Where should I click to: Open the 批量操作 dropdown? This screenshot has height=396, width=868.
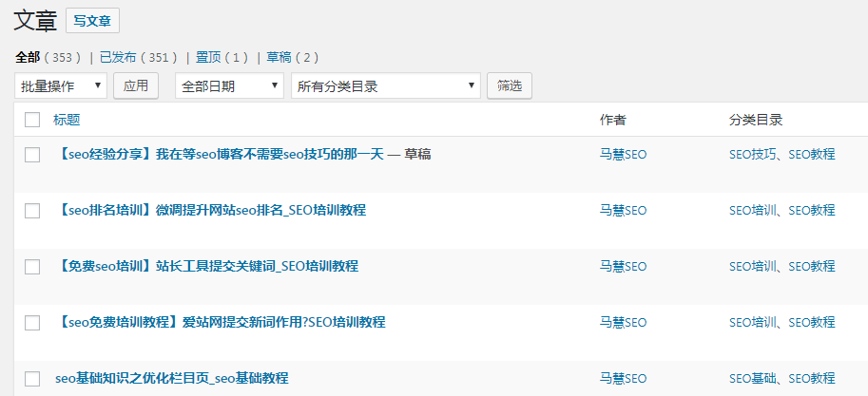click(61, 85)
